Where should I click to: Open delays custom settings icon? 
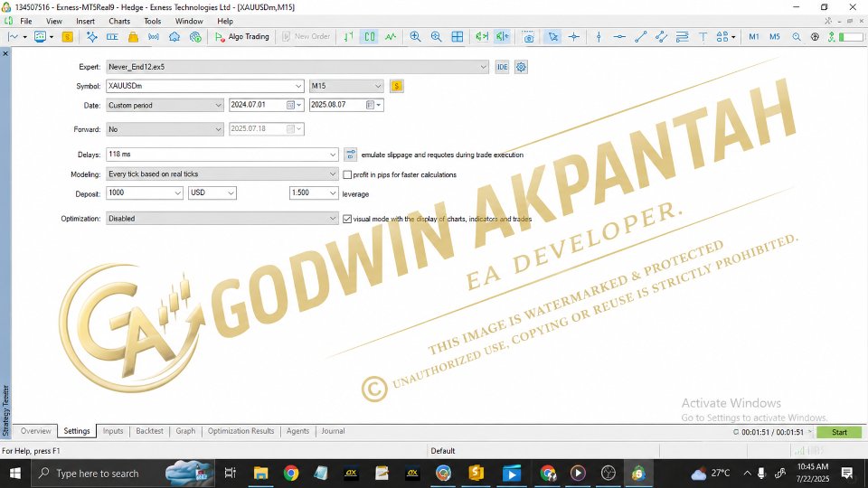pos(350,155)
